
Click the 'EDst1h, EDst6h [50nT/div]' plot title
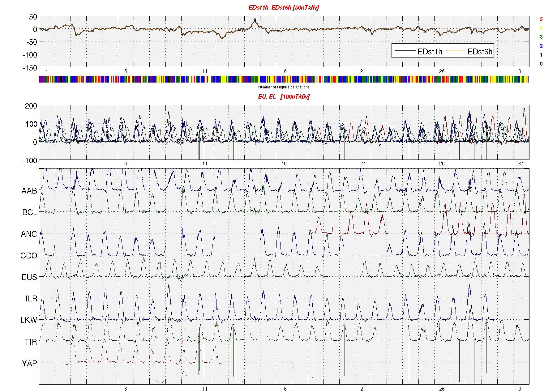point(284,8)
